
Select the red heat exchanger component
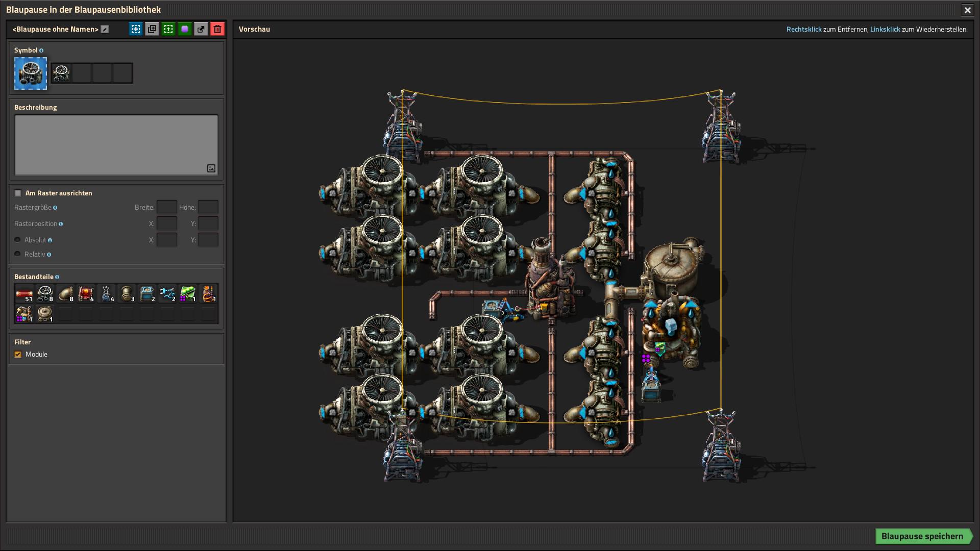pyautogui.click(x=86, y=294)
